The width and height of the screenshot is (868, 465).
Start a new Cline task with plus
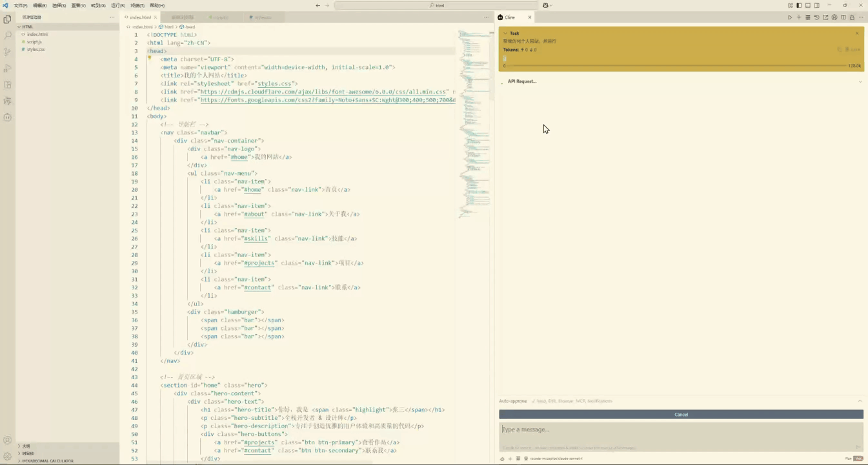coord(799,17)
